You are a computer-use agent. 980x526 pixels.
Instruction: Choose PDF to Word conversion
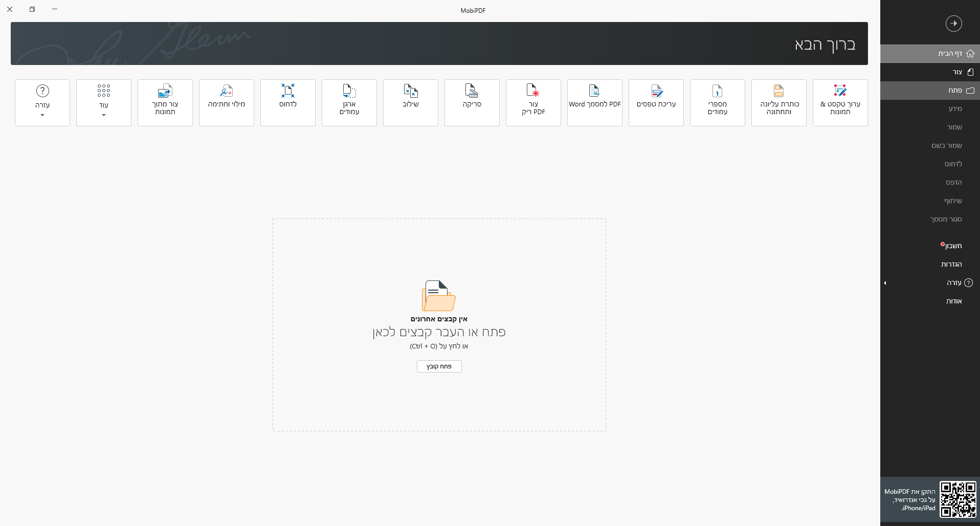click(594, 102)
